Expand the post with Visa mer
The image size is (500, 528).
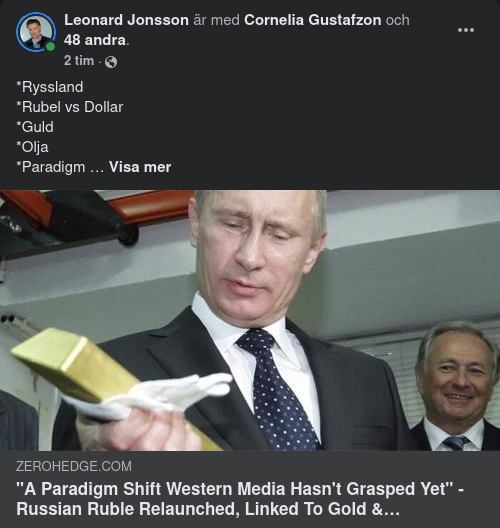coord(140,167)
